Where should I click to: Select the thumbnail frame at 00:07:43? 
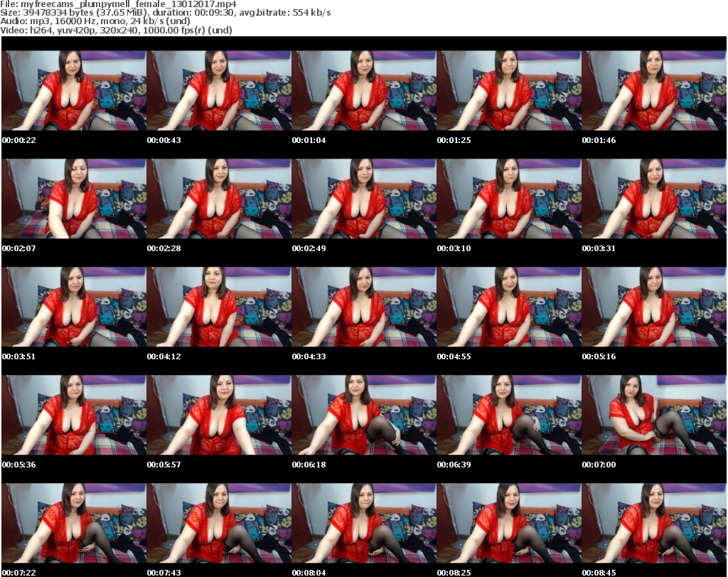pos(219,523)
